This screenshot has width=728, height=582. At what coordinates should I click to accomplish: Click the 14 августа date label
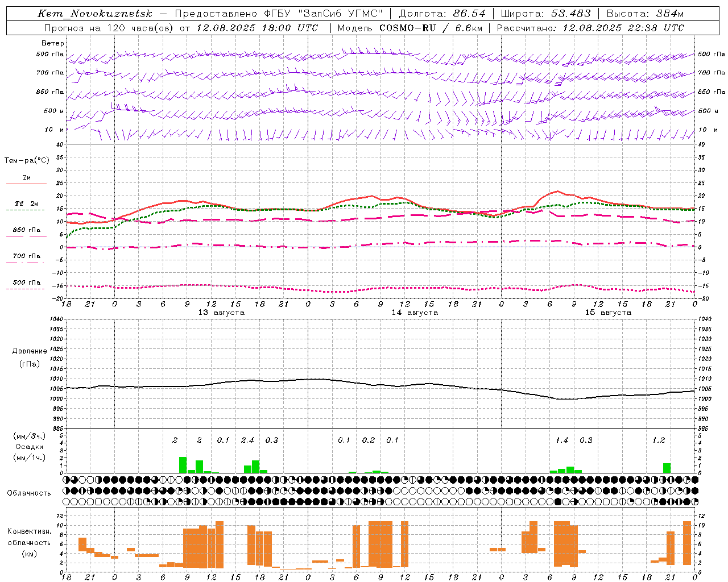pyautogui.click(x=415, y=313)
